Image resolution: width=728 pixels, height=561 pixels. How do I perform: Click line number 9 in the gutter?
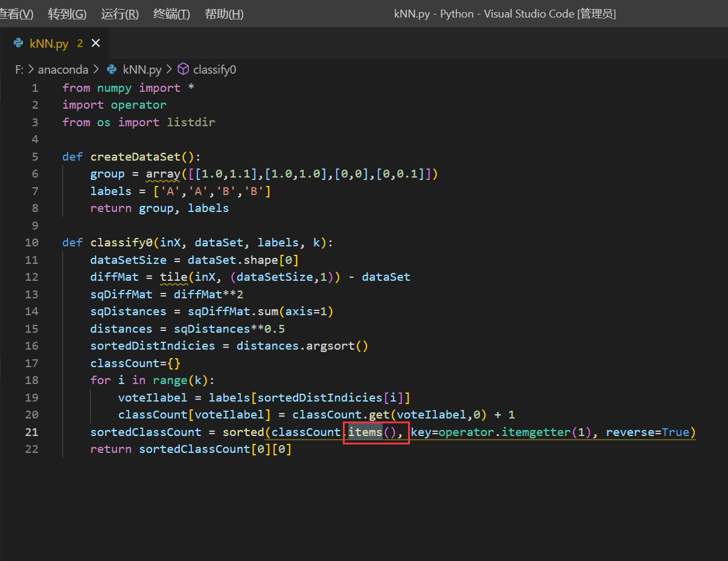[x=35, y=225]
